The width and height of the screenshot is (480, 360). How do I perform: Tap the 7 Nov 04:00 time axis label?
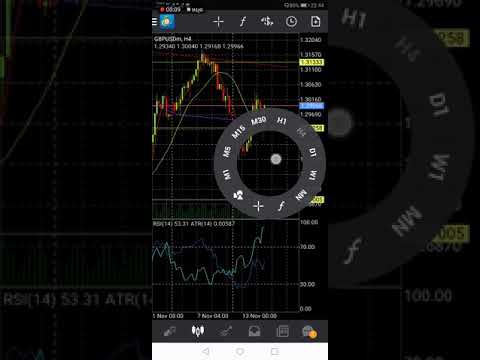(213, 316)
